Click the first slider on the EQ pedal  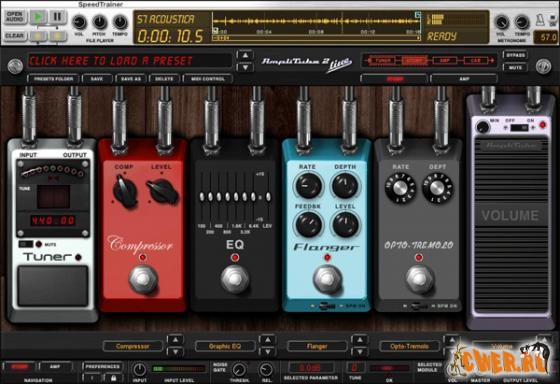[202, 196]
